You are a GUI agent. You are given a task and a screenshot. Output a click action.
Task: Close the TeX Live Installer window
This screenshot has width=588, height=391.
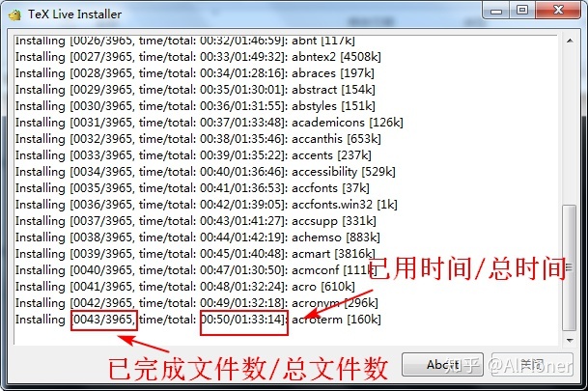558,10
